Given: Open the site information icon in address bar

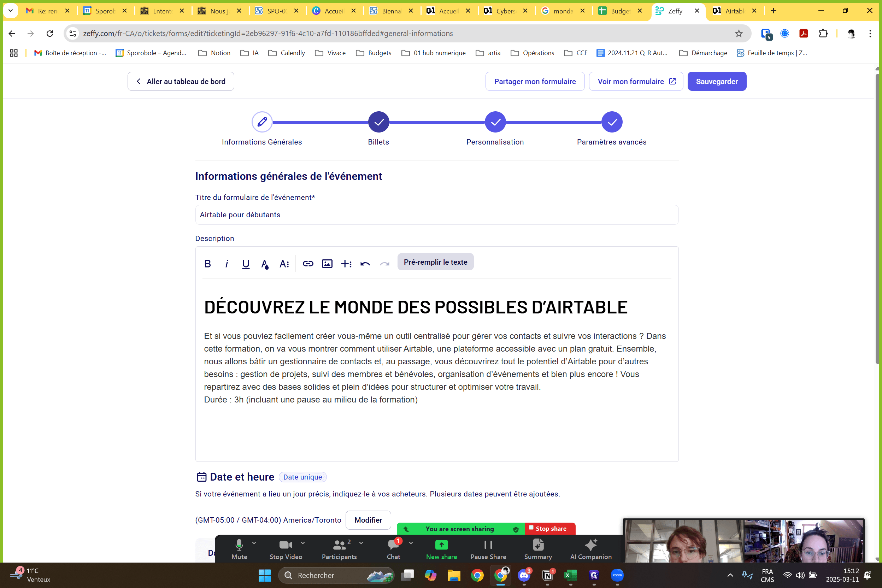Looking at the screenshot, I should [73, 33].
